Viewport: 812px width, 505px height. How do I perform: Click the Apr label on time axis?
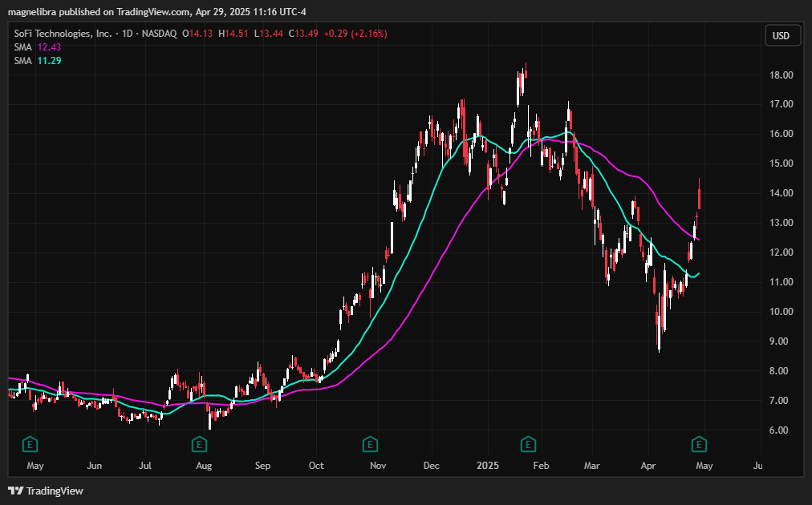tap(648, 466)
